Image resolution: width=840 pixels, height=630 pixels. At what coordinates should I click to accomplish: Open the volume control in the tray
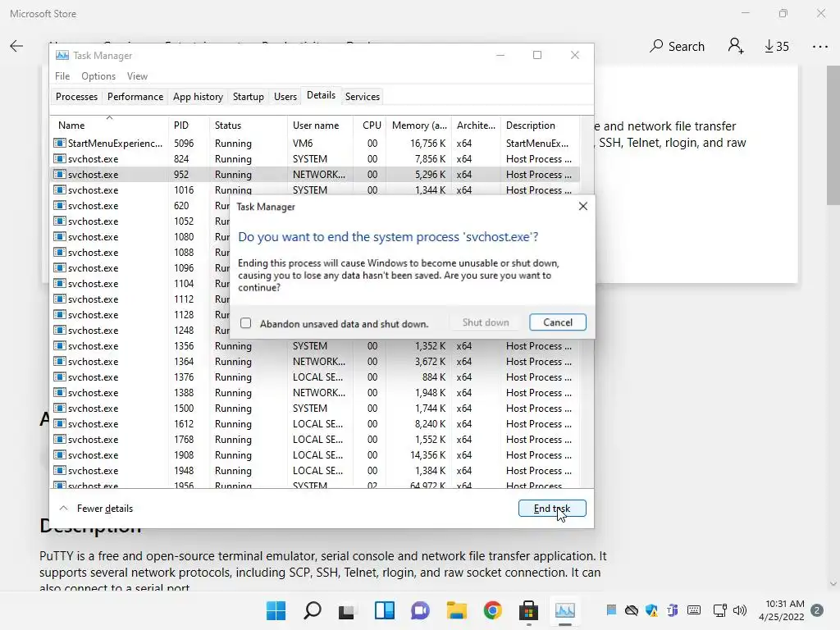click(740, 610)
